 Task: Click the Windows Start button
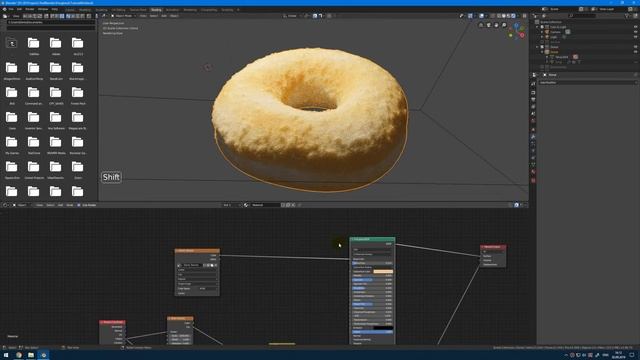(x=6, y=355)
